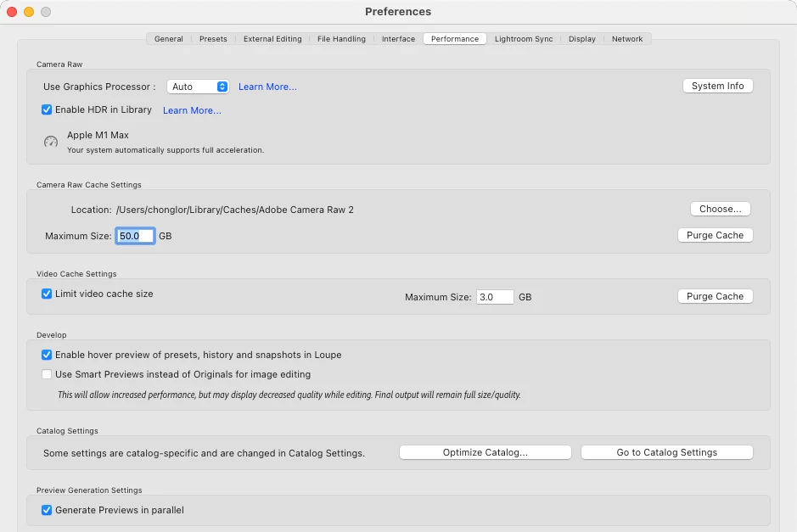This screenshot has width=797, height=532.
Task: Purge the Camera Raw cache
Action: tap(716, 235)
